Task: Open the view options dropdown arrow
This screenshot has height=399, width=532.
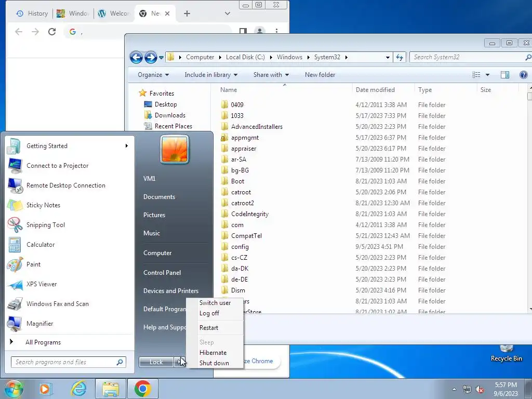Action: 487,75
